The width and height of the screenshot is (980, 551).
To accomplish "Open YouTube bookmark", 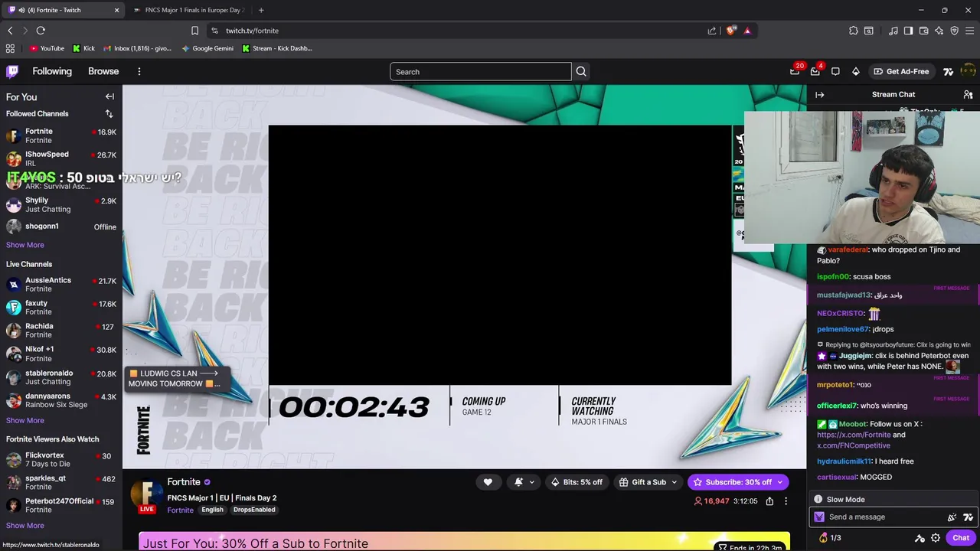I will pos(47,48).
